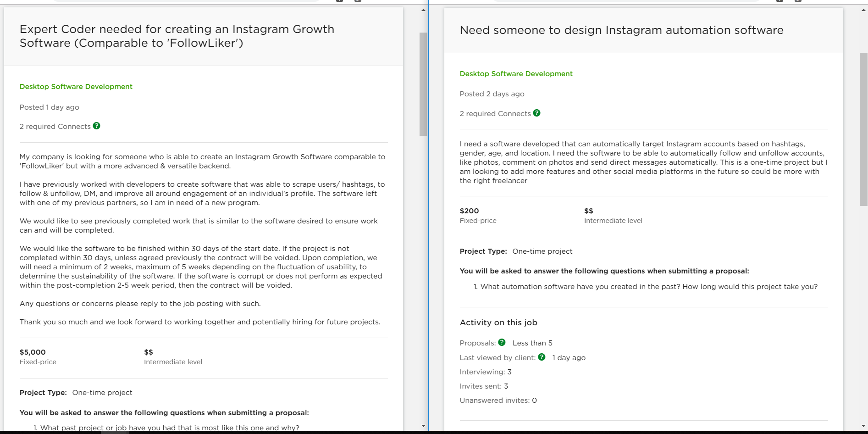Click the 'What automation software have you created' question
868x434 pixels.
coord(648,287)
